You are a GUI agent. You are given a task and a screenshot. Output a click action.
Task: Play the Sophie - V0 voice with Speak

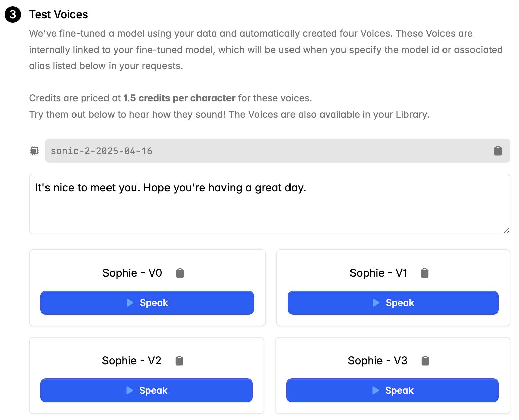tap(147, 303)
